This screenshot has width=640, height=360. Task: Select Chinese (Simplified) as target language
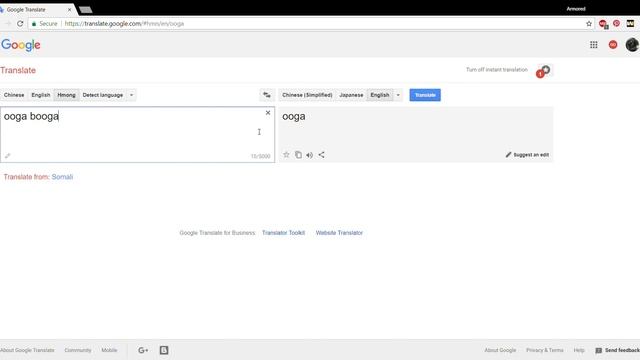pos(307,95)
